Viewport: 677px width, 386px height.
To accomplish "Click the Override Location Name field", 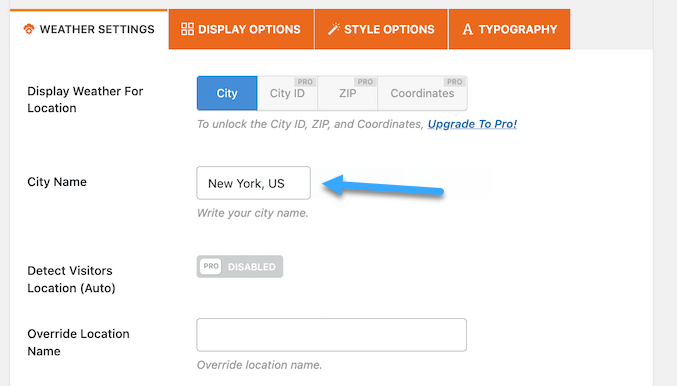I will (332, 335).
